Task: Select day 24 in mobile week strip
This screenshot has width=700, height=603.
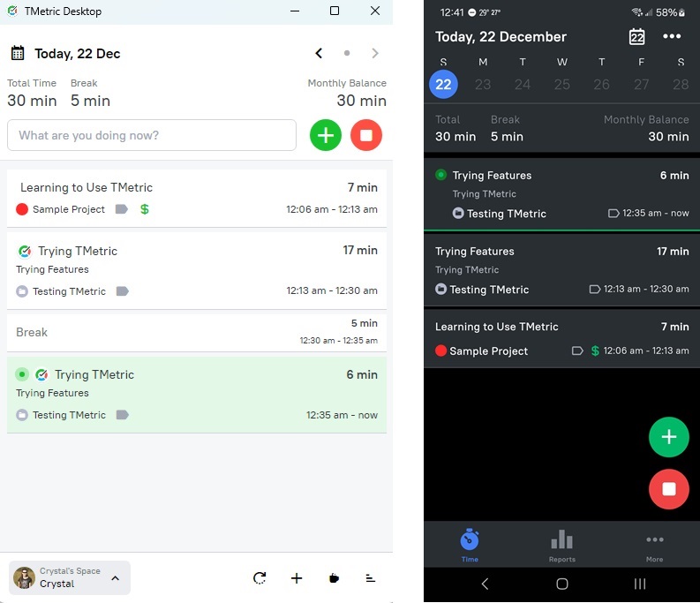Action: pyautogui.click(x=523, y=84)
